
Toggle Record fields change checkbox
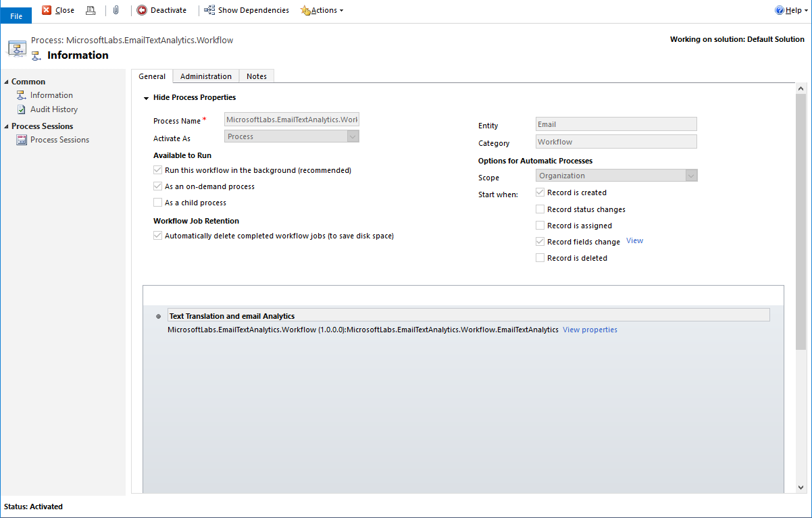[540, 241]
